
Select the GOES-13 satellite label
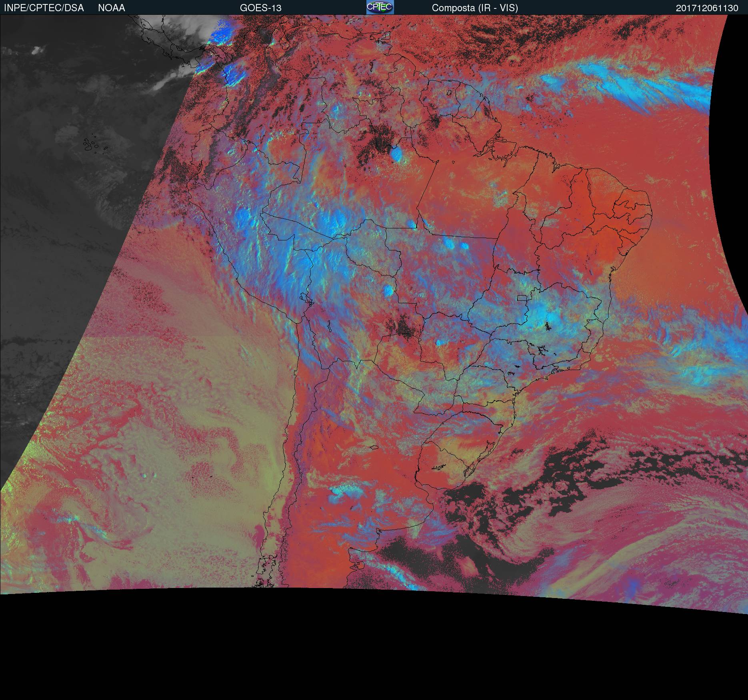coord(260,8)
